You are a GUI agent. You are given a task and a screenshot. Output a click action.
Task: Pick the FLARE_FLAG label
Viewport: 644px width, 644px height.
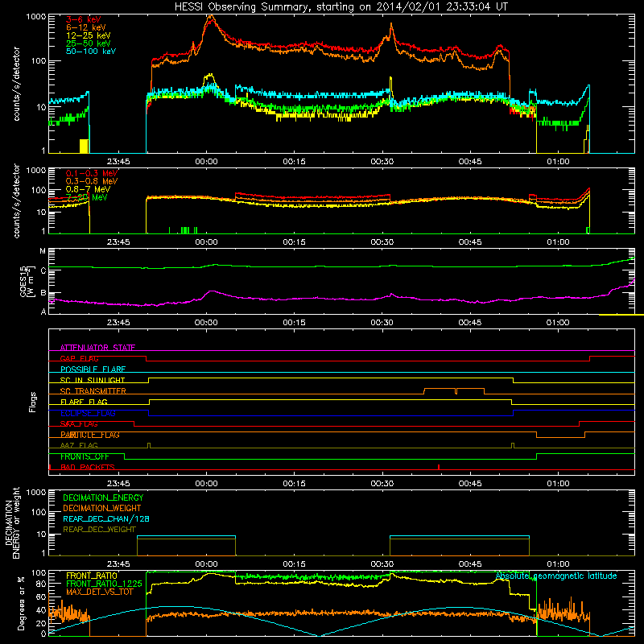click(x=84, y=402)
